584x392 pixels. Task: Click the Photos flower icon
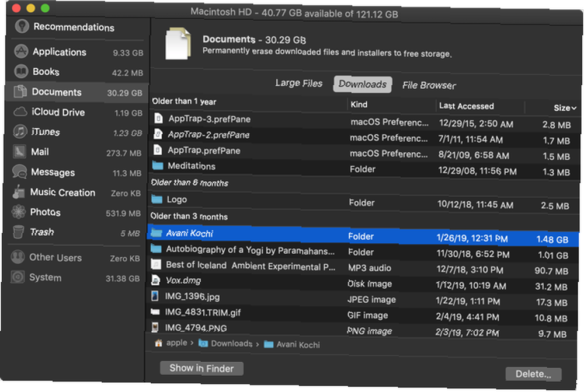click(x=18, y=212)
